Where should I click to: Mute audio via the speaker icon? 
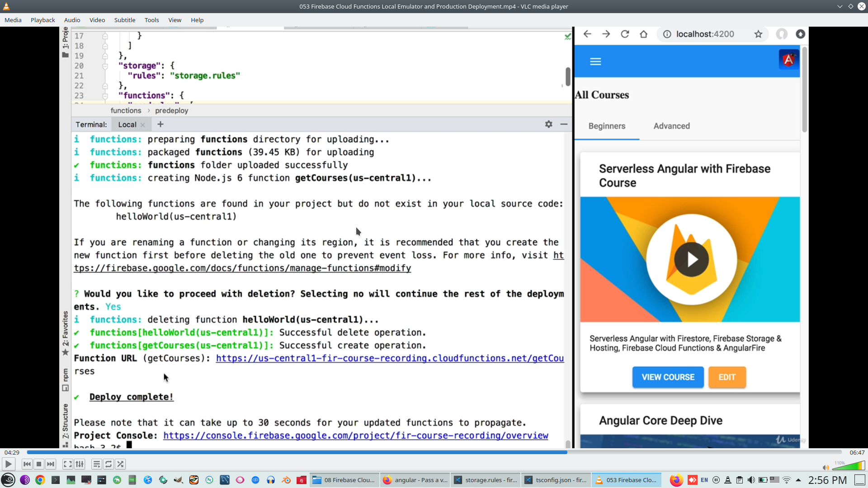826,468
